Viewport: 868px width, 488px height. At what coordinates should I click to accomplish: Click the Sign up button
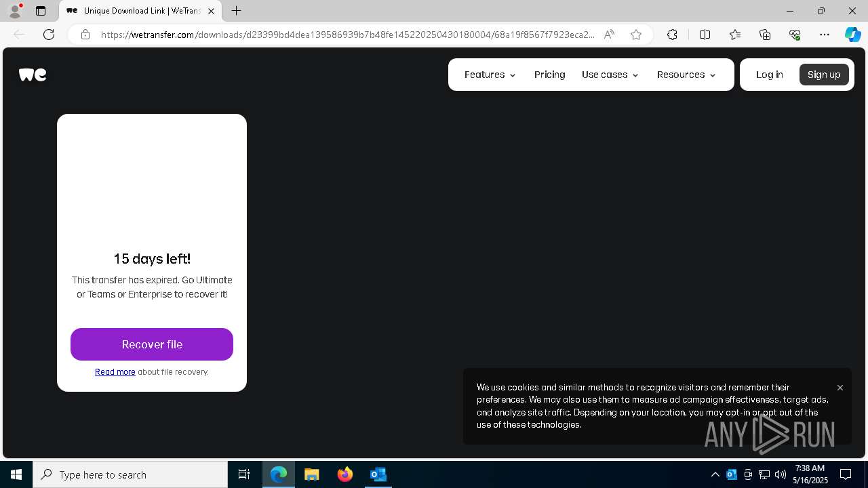click(x=824, y=75)
